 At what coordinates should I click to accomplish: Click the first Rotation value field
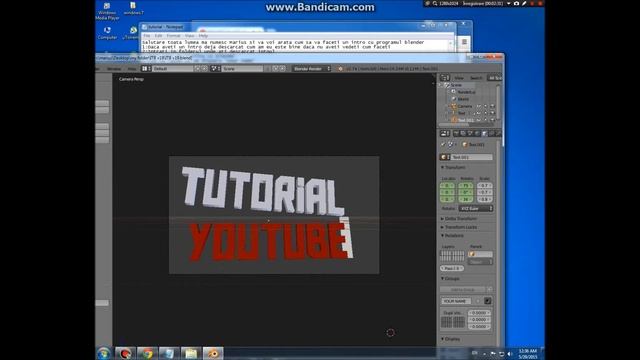pos(466,186)
